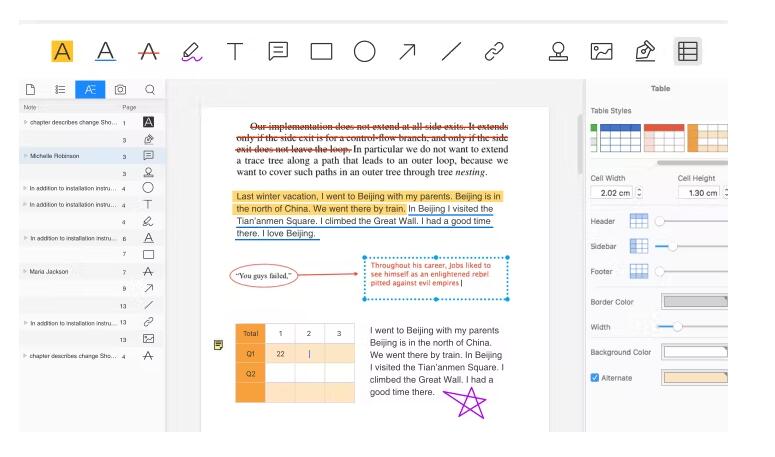The width and height of the screenshot is (775, 457).
Task: Select the Link tool
Action: coord(494,51)
